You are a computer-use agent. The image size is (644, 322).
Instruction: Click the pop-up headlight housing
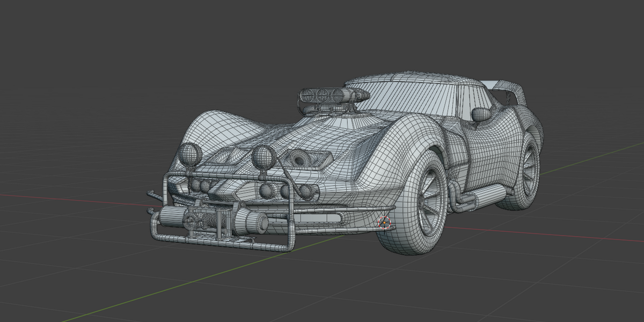[x=304, y=158]
